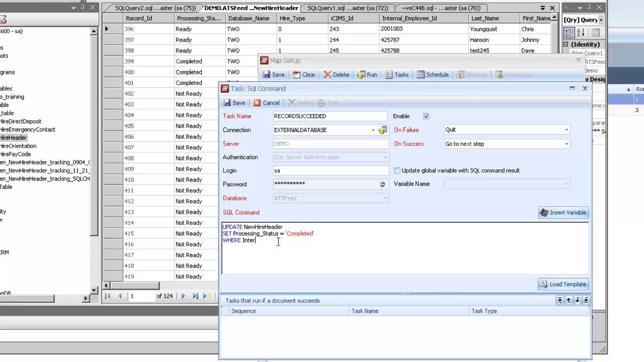Select row selector for record 396
Viewport: 644px width, 362px height.
pos(113,29)
